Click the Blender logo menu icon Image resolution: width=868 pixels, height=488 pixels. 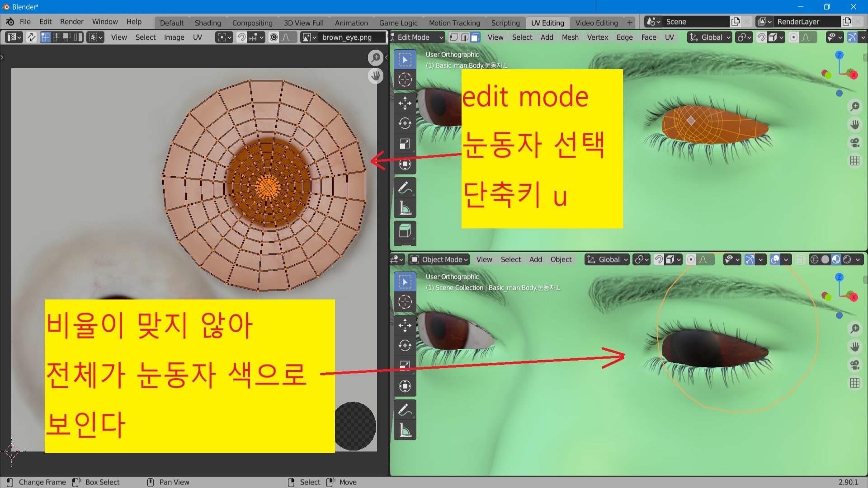tap(10, 22)
